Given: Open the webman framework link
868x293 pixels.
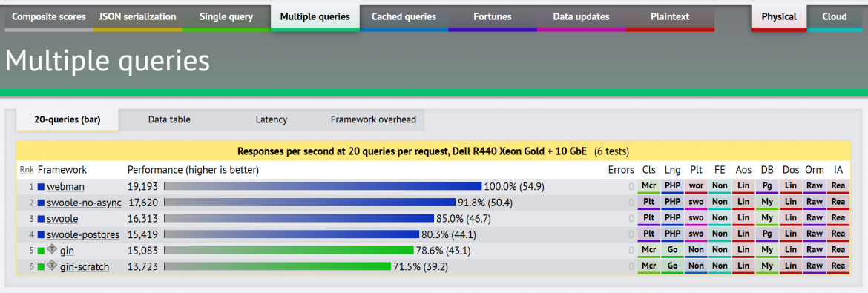Looking at the screenshot, I should pyautogui.click(x=65, y=187).
